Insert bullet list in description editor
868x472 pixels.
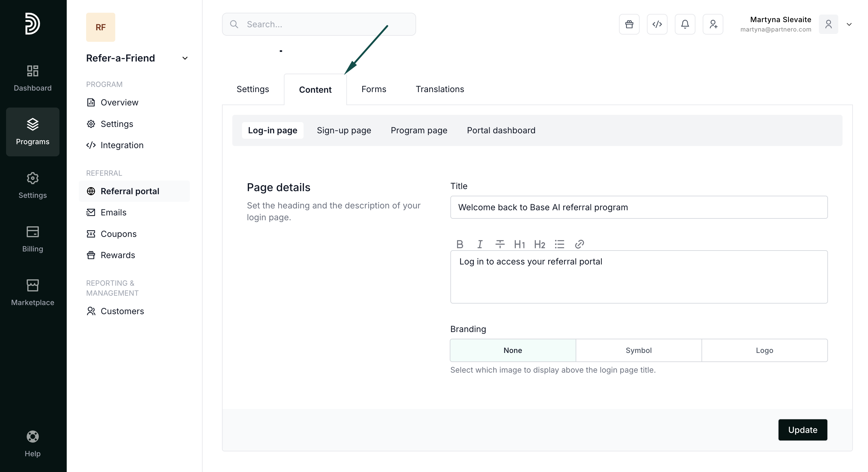click(x=559, y=244)
